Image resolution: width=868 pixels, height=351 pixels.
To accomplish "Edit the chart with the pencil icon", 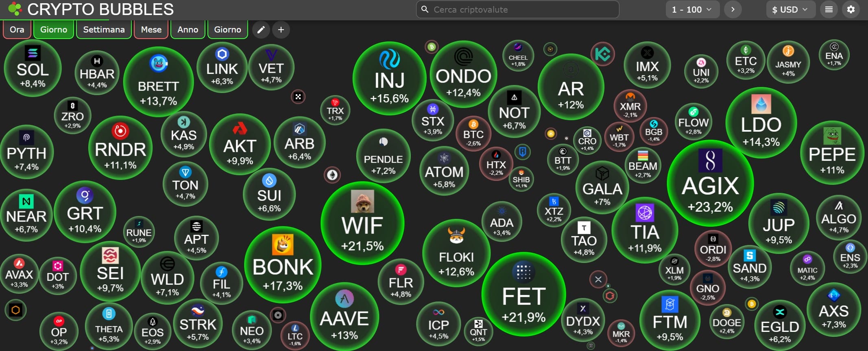I will [261, 30].
